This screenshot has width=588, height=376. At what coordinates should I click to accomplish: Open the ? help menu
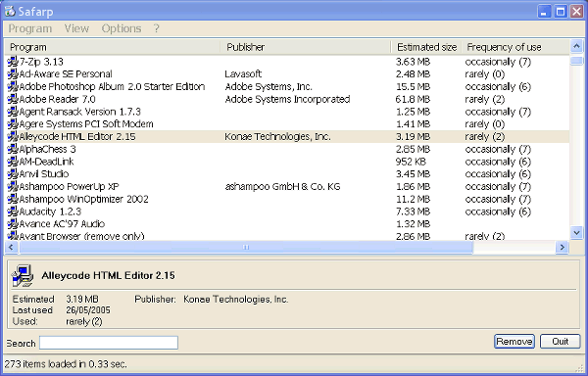(157, 28)
